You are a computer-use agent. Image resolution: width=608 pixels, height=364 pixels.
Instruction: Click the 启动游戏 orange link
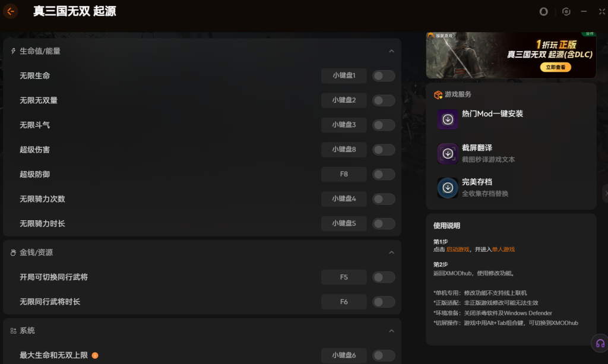point(457,249)
